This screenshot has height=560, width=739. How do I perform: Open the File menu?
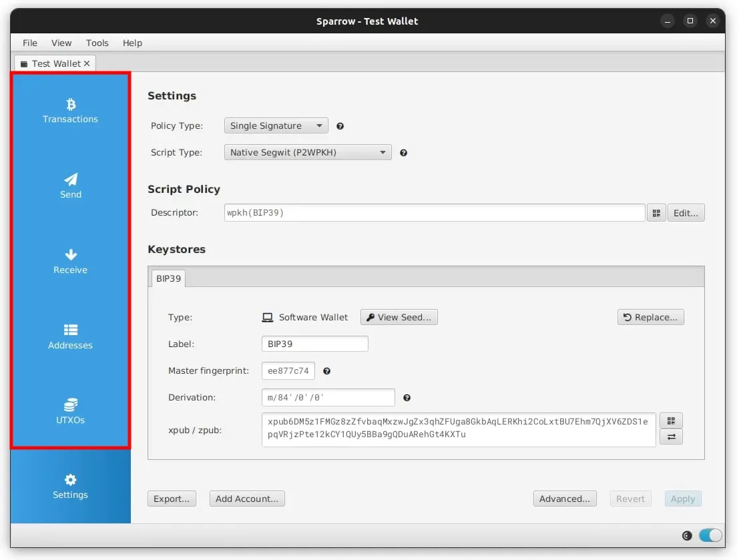29,43
